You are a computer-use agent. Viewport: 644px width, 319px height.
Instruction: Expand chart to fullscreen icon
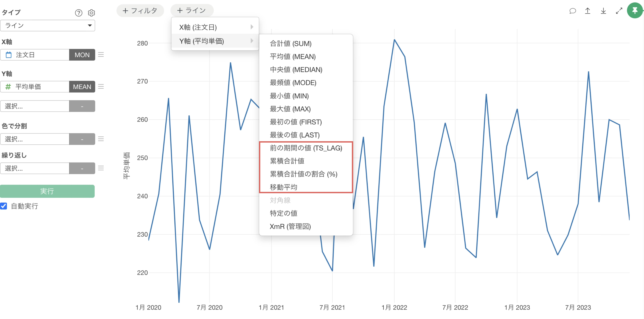coord(619,11)
